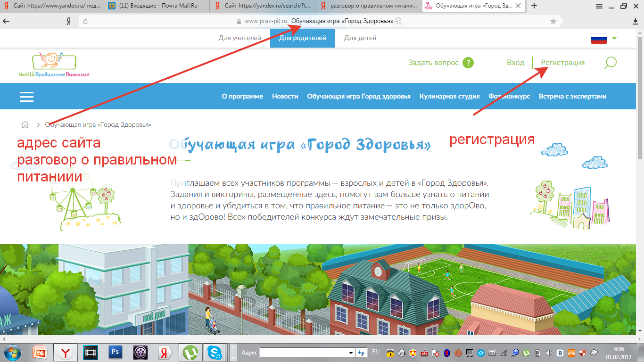Expand the taskbar Адрес field dropdown arrow
Screen dimensions: 644x362
(351, 353)
